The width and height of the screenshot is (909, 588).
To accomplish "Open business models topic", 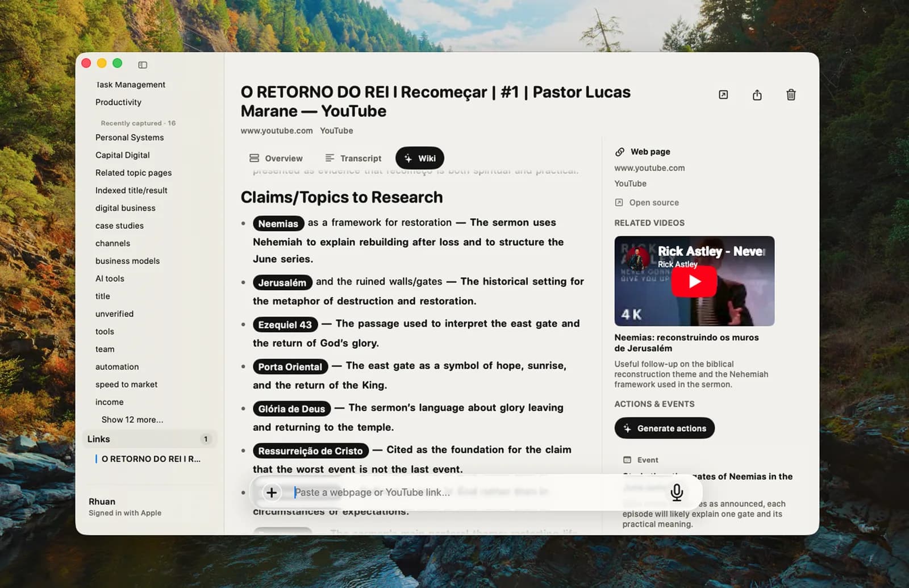I will [127, 261].
